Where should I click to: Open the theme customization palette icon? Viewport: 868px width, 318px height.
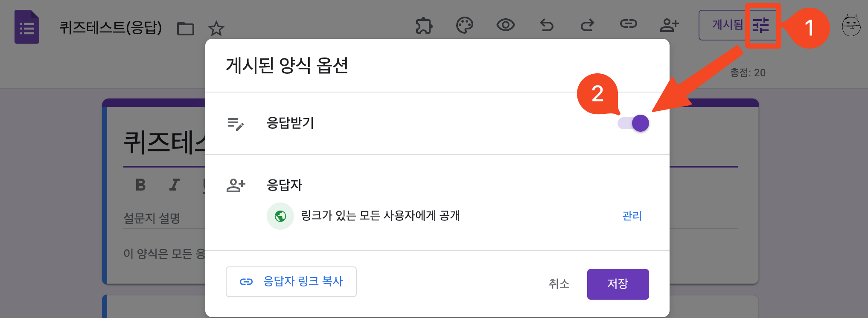click(465, 25)
